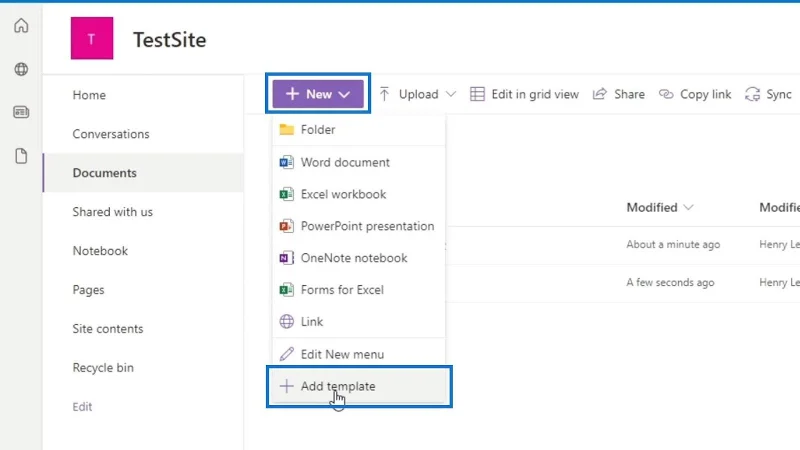Image resolution: width=800 pixels, height=450 pixels.
Task: Choose Forms for Excel from the menu
Action: pos(359,290)
